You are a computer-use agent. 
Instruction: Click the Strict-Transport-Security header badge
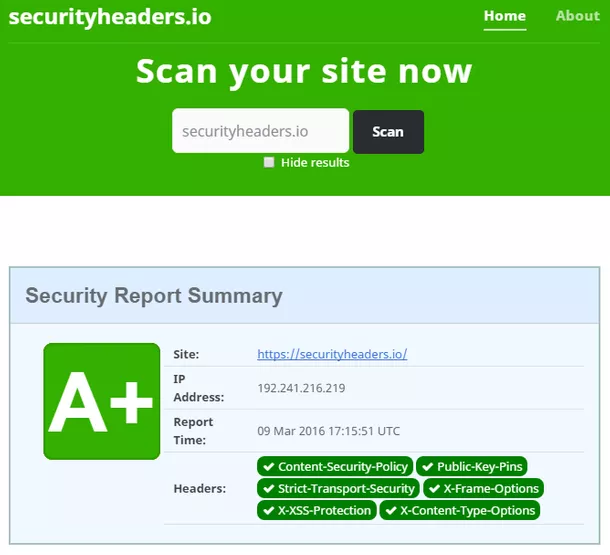[338, 489]
